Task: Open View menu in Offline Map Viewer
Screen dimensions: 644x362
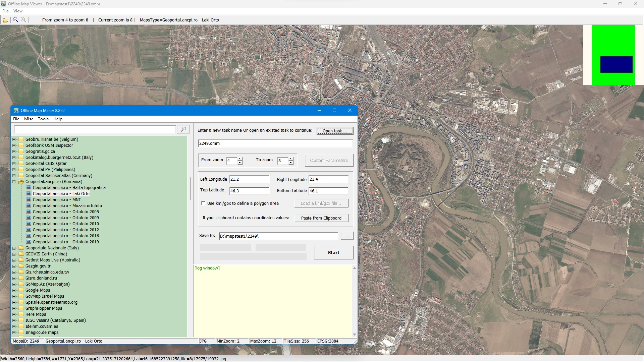Action: click(x=18, y=11)
